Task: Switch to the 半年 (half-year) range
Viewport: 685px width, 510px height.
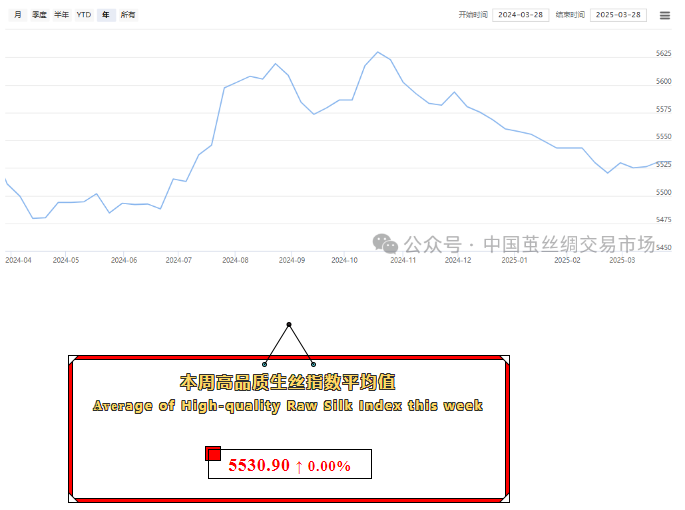Action: (x=62, y=15)
